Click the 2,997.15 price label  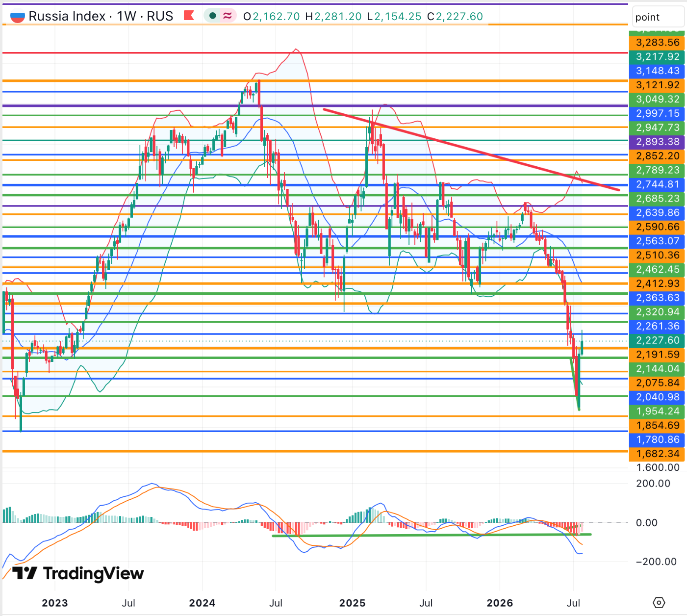pyautogui.click(x=657, y=114)
